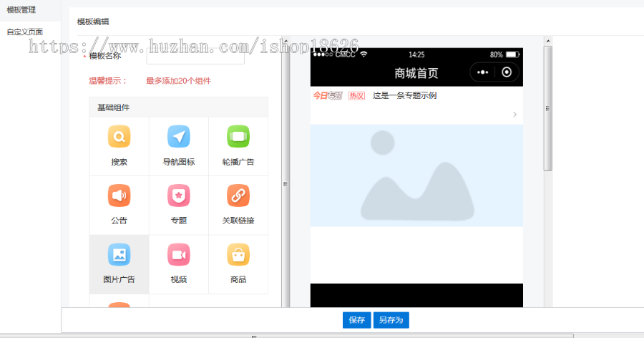Click the 今日专题 label in preview
Viewport: 644px width, 338px height.
(x=327, y=96)
